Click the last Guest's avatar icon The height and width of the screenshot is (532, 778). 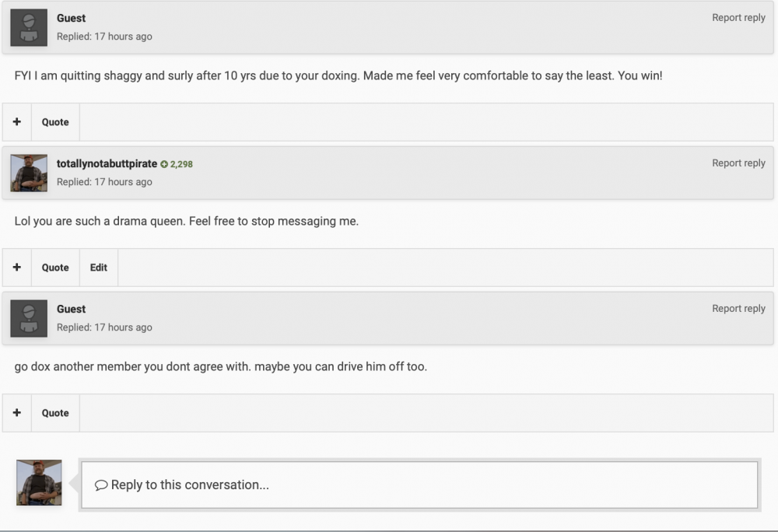point(29,318)
